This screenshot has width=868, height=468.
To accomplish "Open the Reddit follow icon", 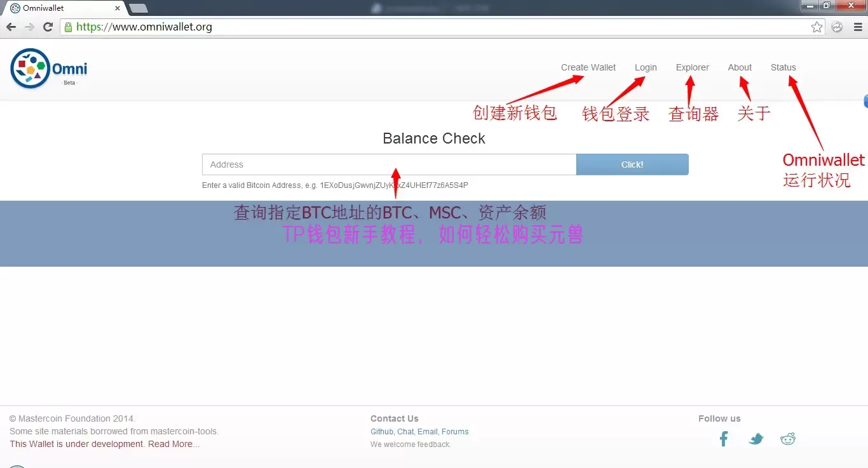I will click(788, 439).
